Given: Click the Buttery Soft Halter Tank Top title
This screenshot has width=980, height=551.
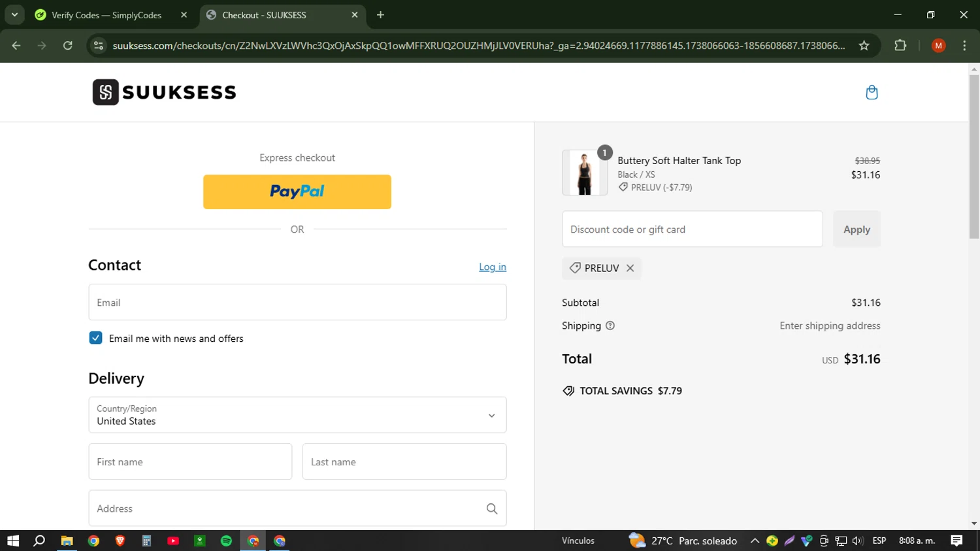Looking at the screenshot, I should pos(679,160).
